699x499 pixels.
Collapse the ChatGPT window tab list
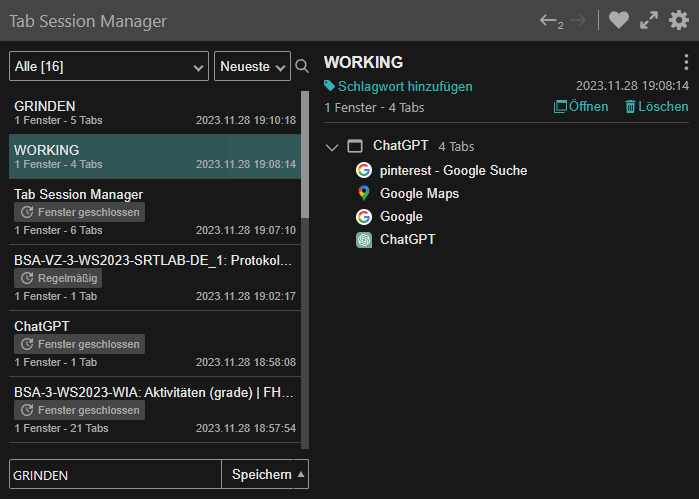point(332,147)
